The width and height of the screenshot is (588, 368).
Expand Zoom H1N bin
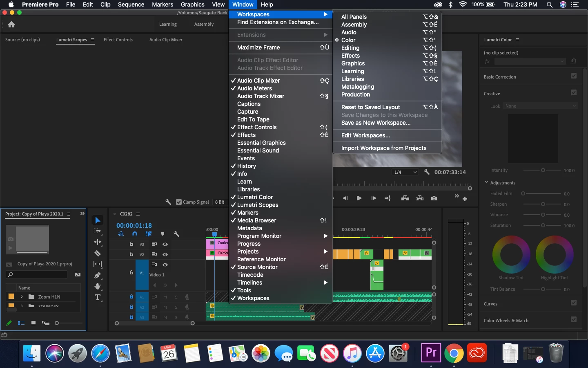(22, 297)
